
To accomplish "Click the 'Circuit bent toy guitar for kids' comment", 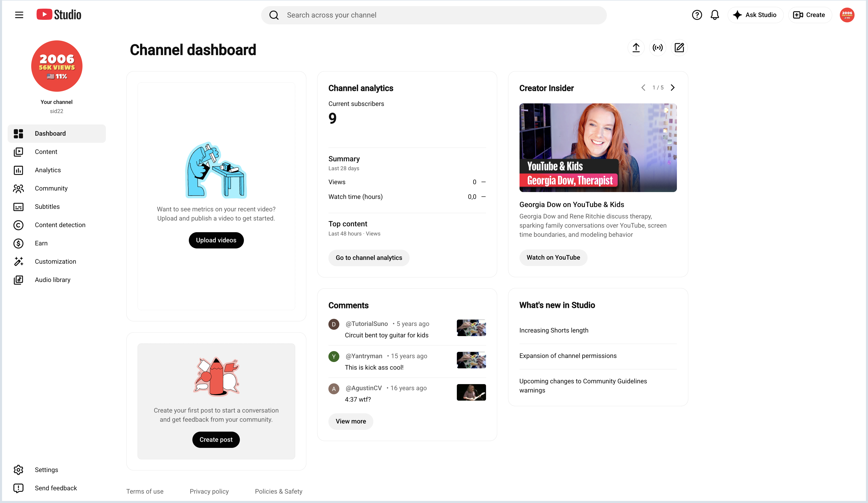I will coord(387,335).
